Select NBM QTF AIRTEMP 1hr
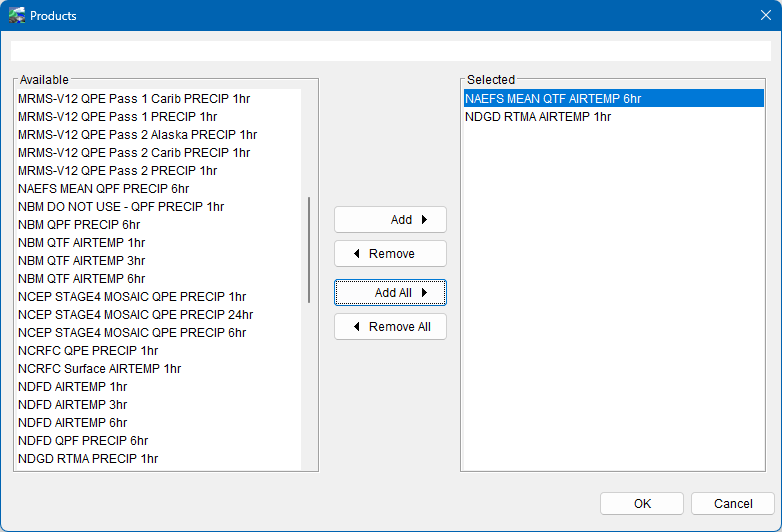Screen dimensions: 782x532 pyautogui.click(x=159, y=242)
